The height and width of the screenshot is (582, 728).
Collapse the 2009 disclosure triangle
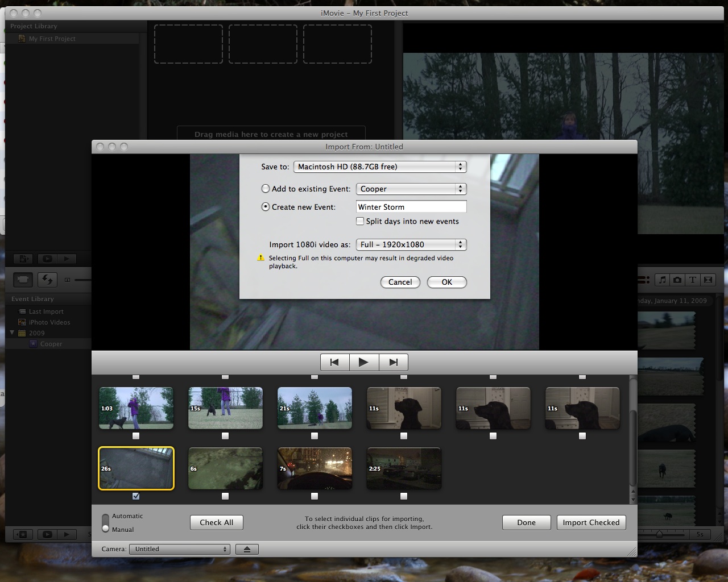(x=13, y=333)
